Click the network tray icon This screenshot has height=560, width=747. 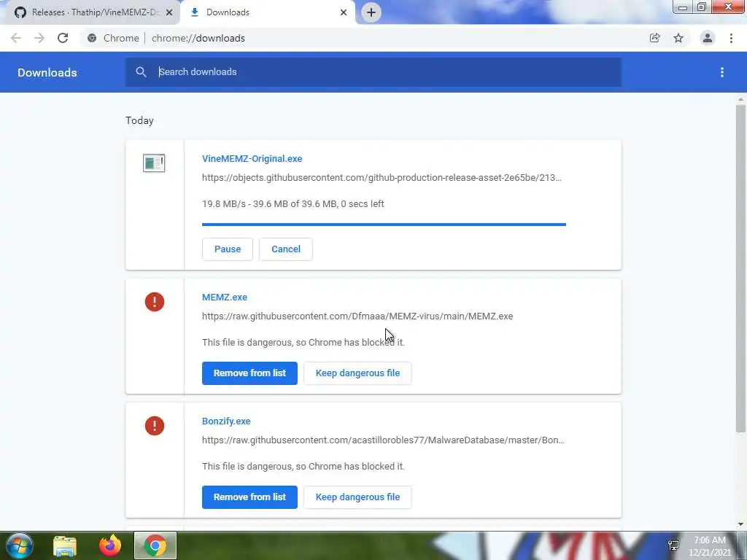pos(673,545)
